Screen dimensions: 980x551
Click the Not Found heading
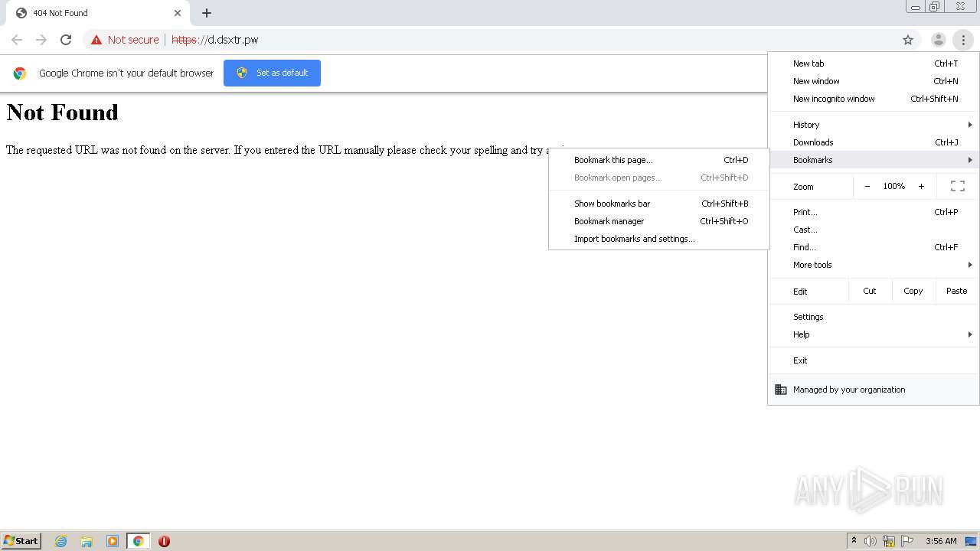(x=62, y=112)
